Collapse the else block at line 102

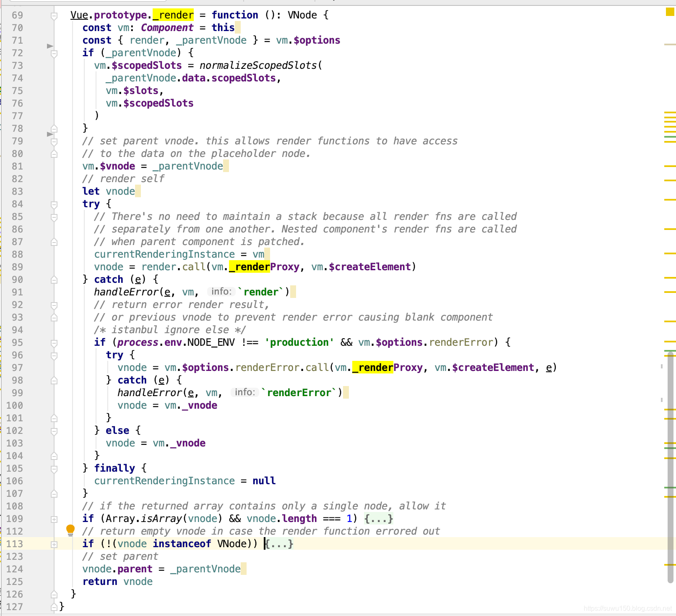[x=54, y=431]
